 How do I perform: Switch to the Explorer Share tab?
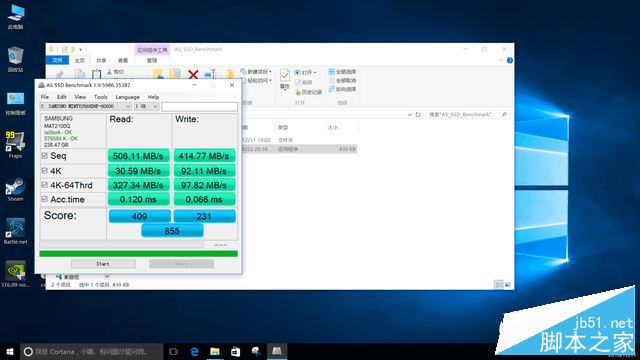click(101, 60)
